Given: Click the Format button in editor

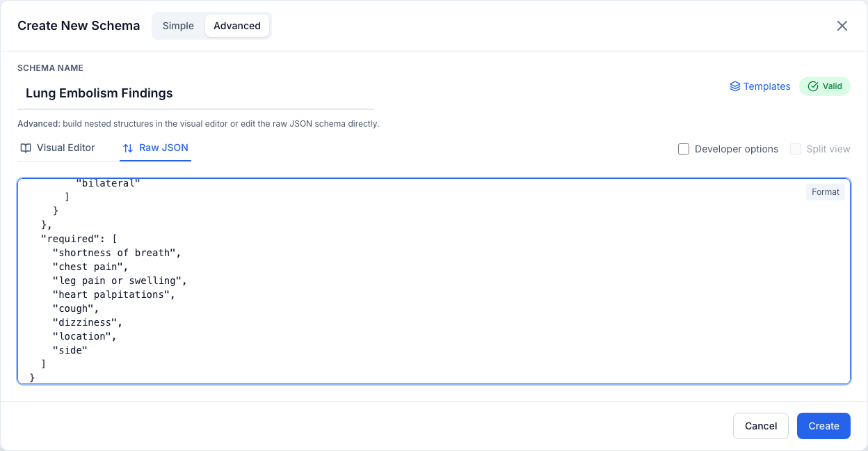Looking at the screenshot, I should (x=826, y=192).
